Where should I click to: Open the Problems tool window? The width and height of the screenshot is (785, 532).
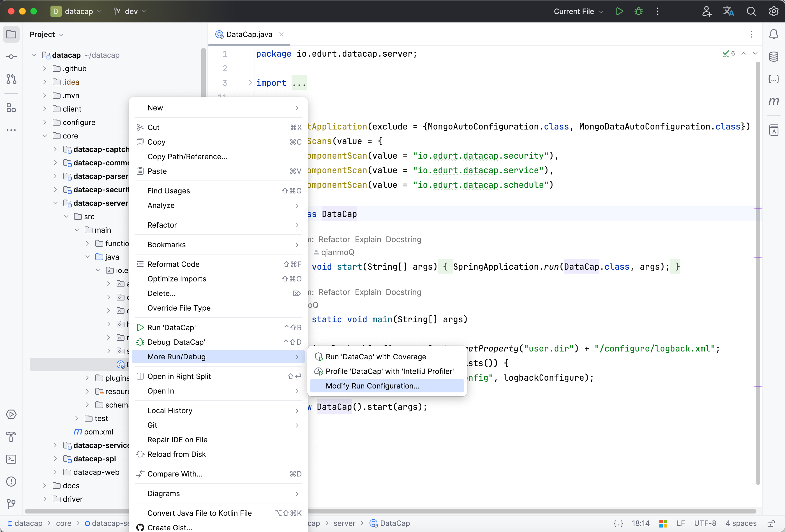point(11,481)
